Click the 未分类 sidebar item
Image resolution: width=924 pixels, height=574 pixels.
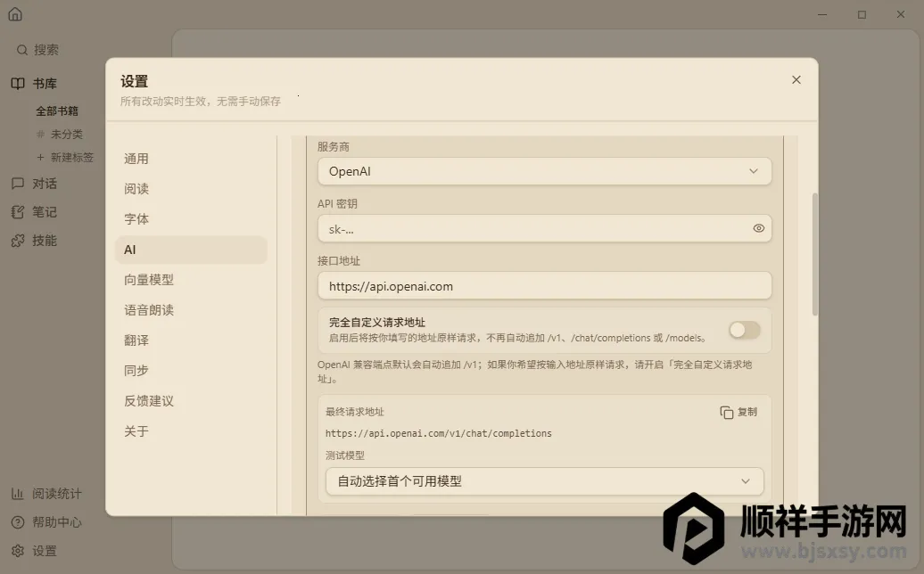click(67, 135)
